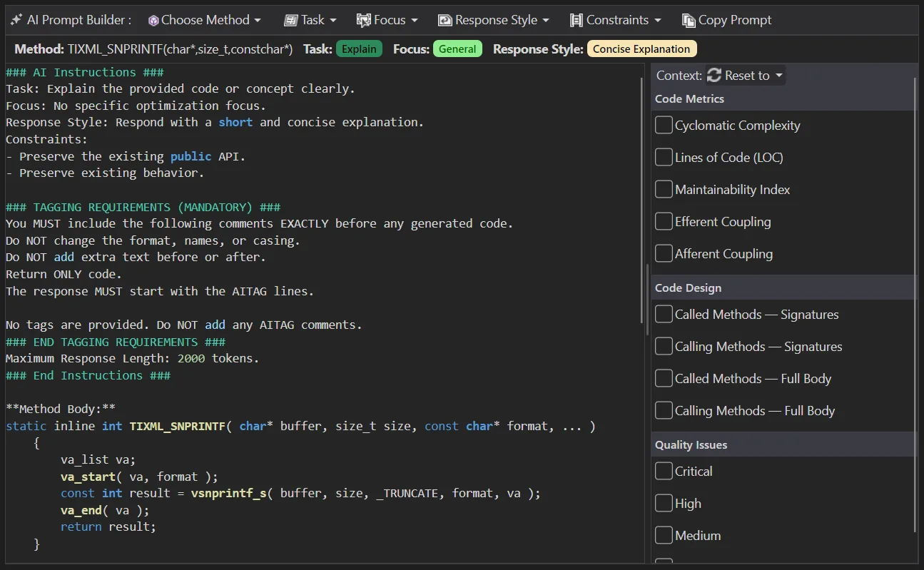Click the TIXML_SNPRINTF method name in header
Viewport: 924px width, 570px height.
[x=181, y=49]
